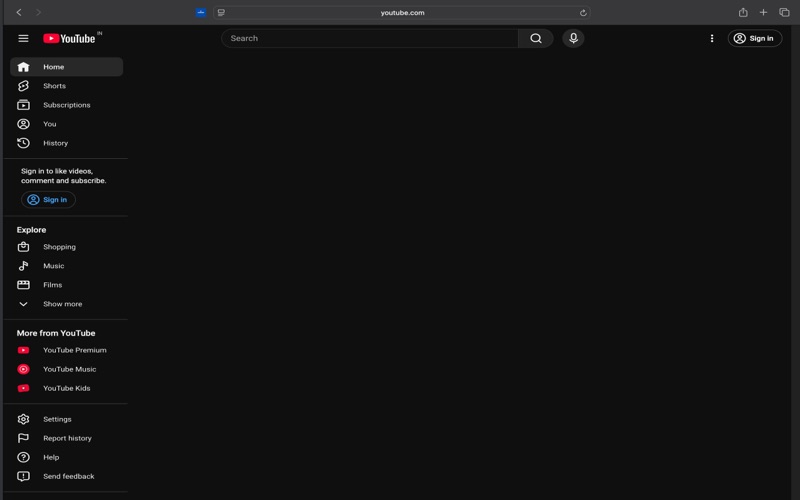The width and height of the screenshot is (800, 500).
Task: Open YouTube Kids link
Action: [66, 388]
